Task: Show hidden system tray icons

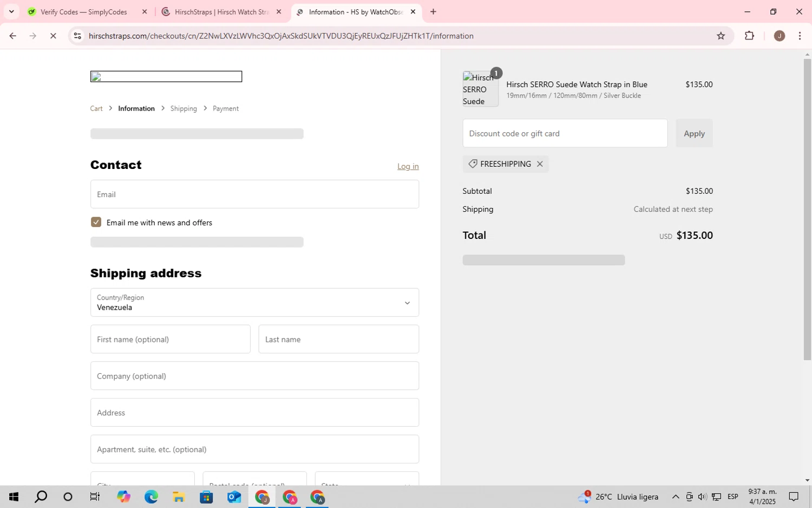Action: click(676, 497)
